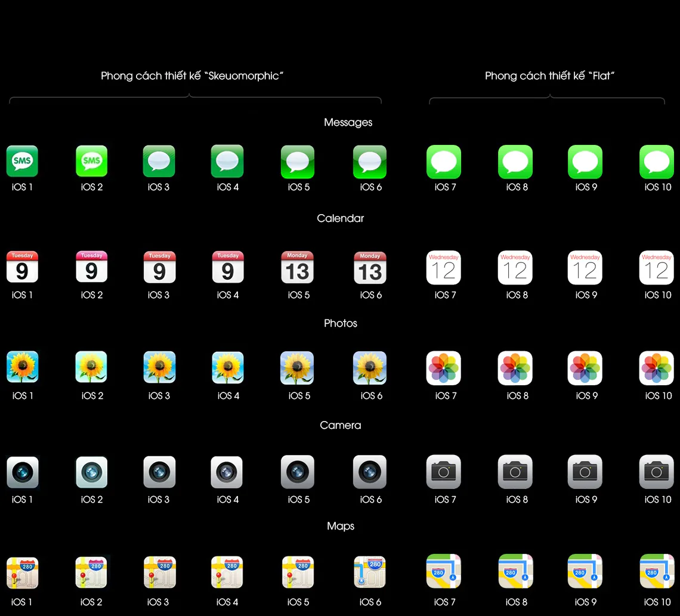
Task: Select the iOS 6 Calendar icon
Action: click(x=370, y=268)
